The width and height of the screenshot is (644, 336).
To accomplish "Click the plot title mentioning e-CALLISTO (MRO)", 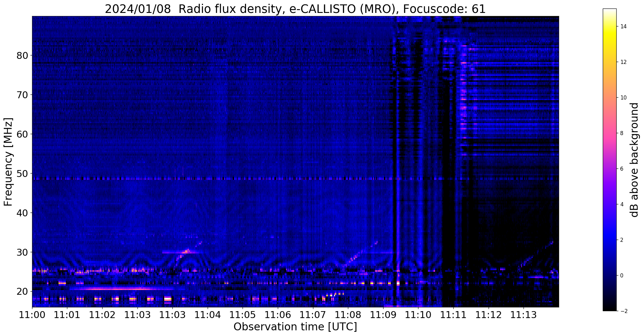I will pos(295,9).
